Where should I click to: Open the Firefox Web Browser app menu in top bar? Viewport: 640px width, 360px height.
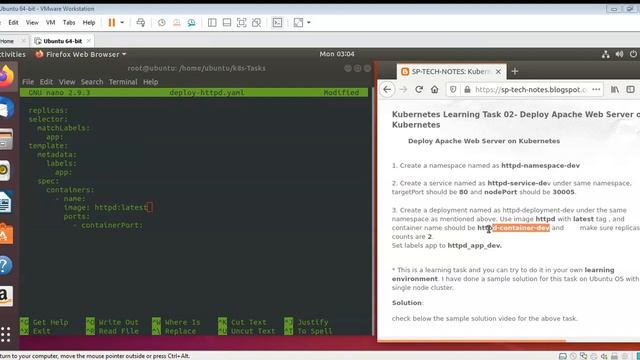coord(80,54)
